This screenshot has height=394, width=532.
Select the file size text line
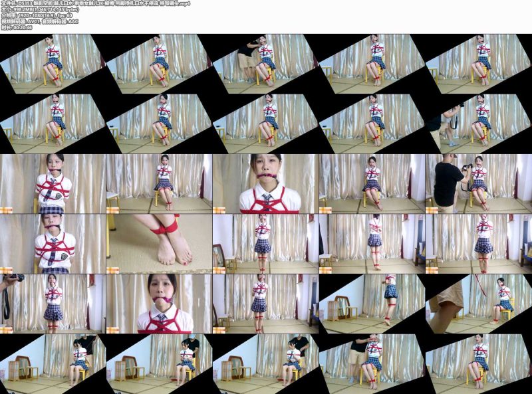click(x=41, y=9)
